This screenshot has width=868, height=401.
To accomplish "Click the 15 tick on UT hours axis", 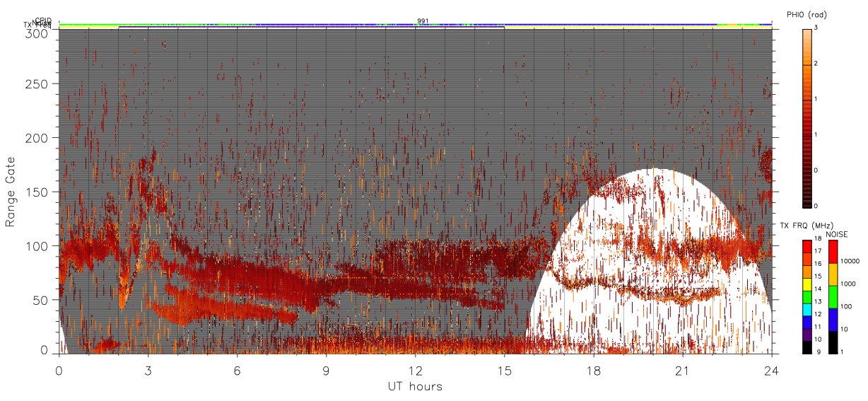I will tap(504, 370).
